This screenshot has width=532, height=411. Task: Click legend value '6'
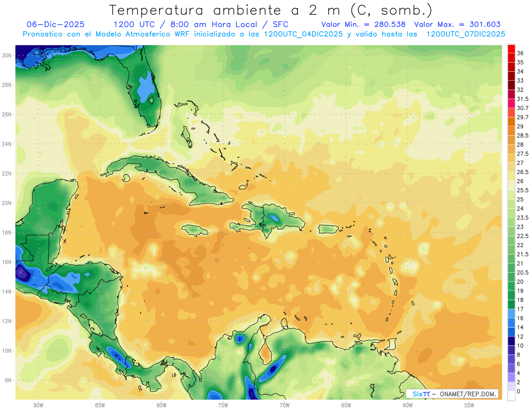pos(519,364)
